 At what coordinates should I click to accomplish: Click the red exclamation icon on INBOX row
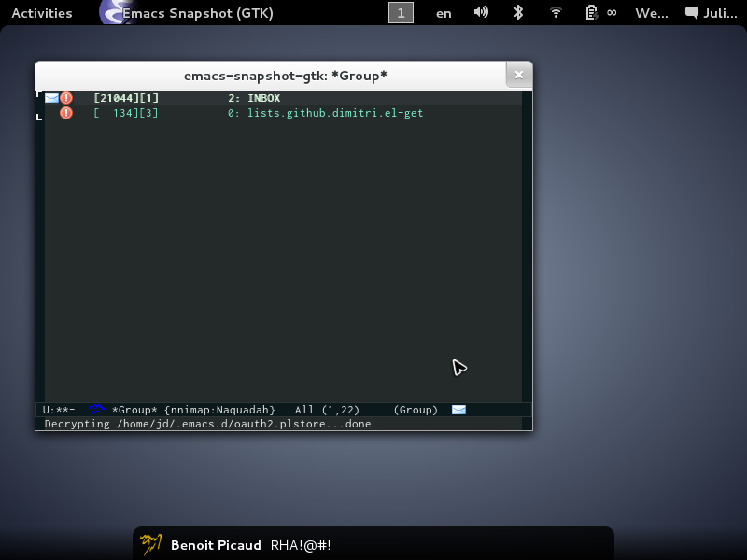tap(65, 97)
